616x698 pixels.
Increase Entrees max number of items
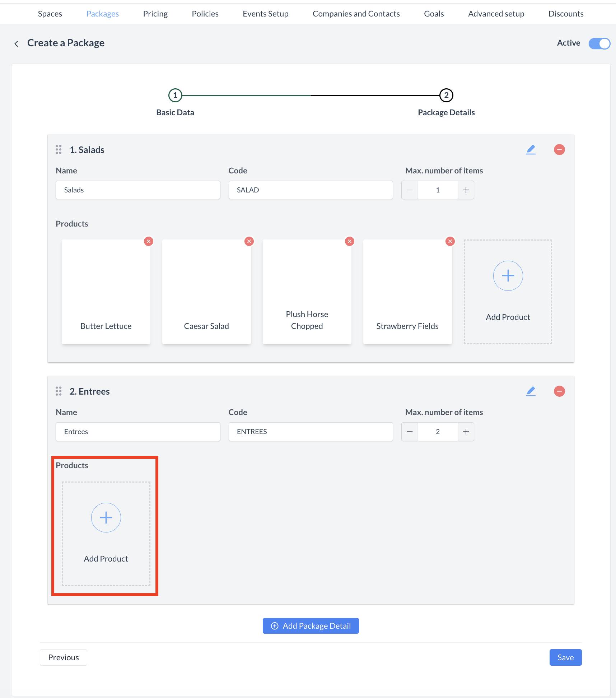(466, 432)
